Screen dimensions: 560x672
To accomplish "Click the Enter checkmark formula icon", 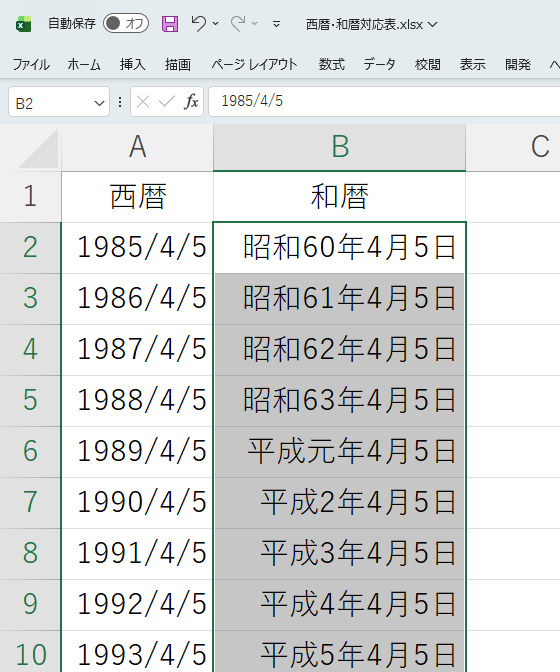I will [167, 102].
